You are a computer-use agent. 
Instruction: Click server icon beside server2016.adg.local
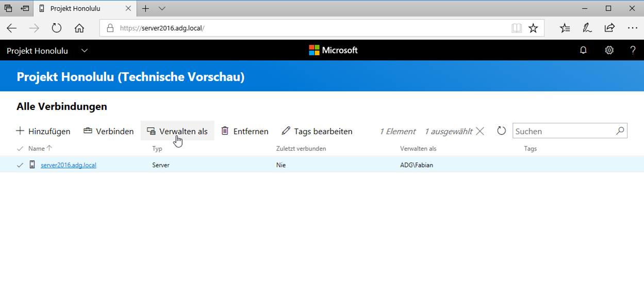pos(32,165)
